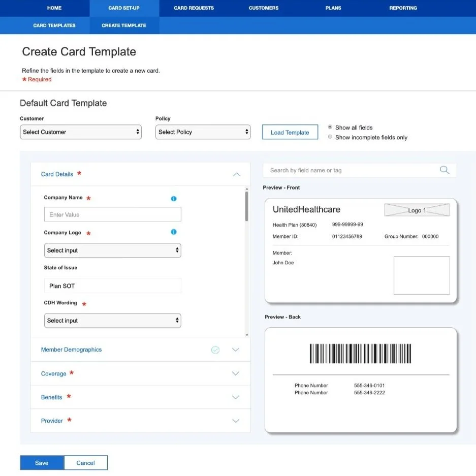The width and height of the screenshot is (476, 476).
Task: Open the CDH Wording Select input dropdown
Action: 113,321
